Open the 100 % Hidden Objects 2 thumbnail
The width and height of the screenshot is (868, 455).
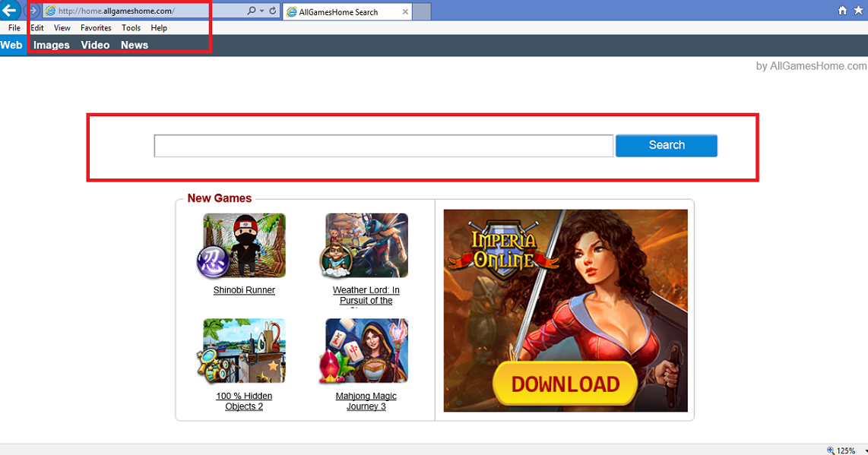[242, 351]
